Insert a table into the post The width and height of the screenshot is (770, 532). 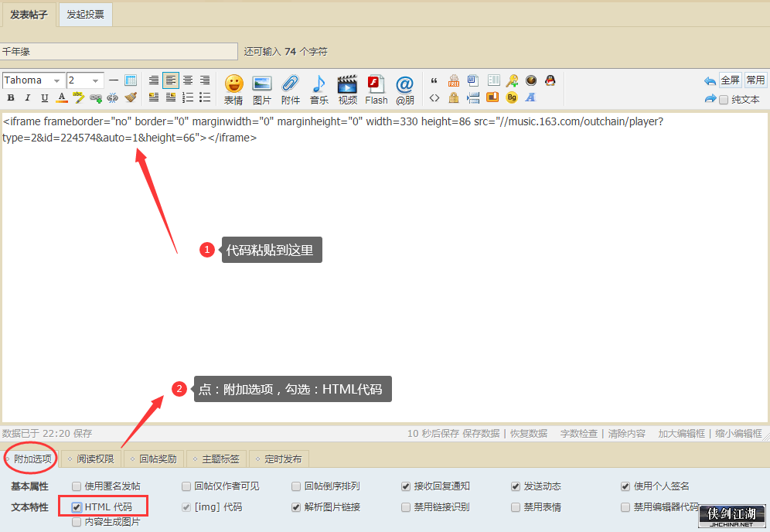[131, 80]
